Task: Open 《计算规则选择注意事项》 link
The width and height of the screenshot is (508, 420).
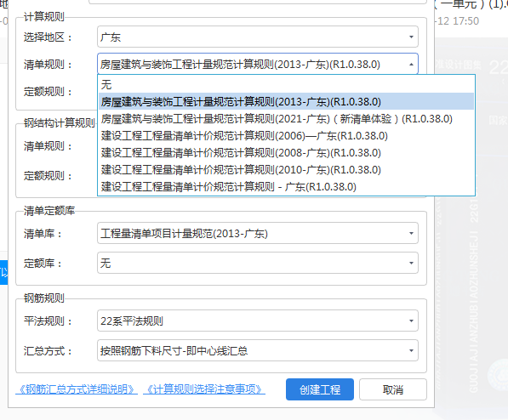Action: [204, 389]
